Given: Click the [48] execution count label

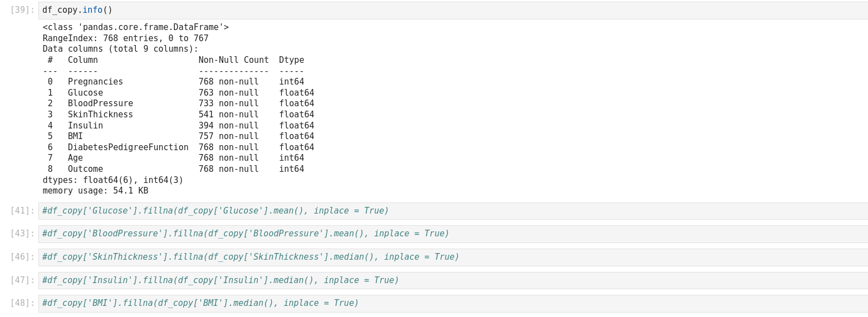Looking at the screenshot, I should (22, 303).
